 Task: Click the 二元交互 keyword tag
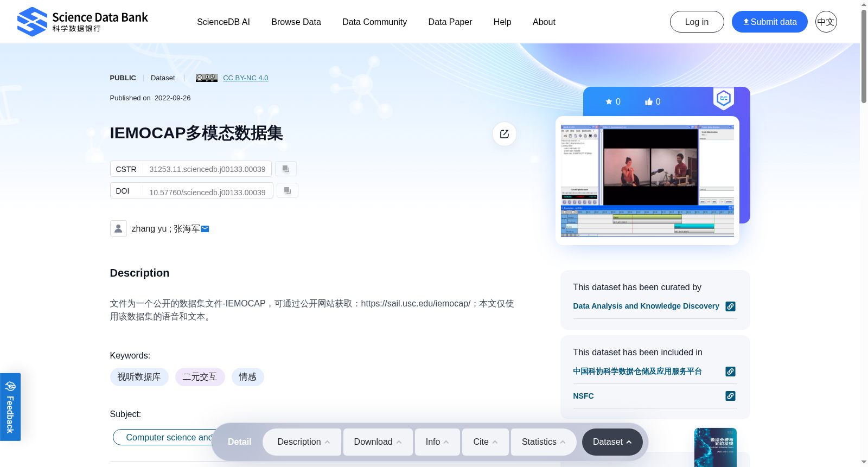click(200, 377)
